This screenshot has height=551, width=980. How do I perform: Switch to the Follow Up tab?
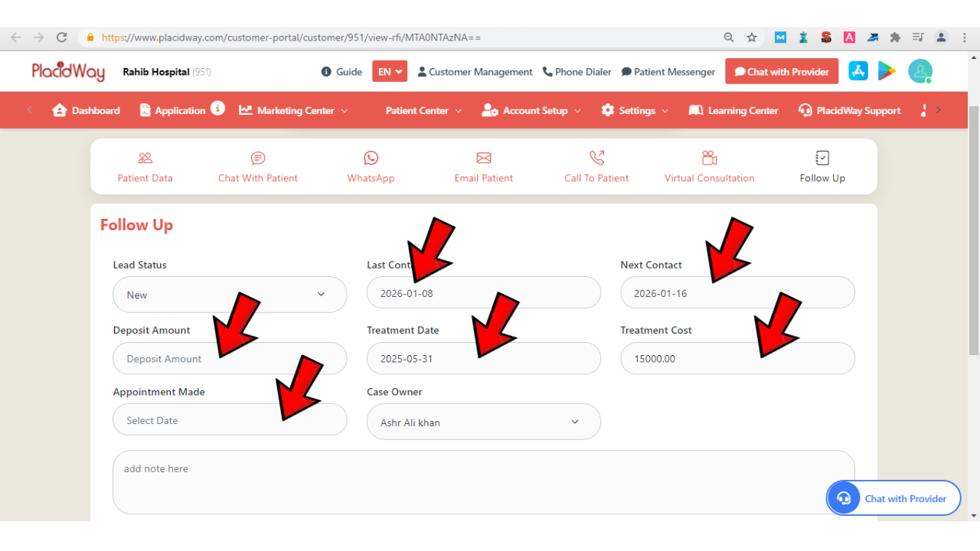[822, 167]
